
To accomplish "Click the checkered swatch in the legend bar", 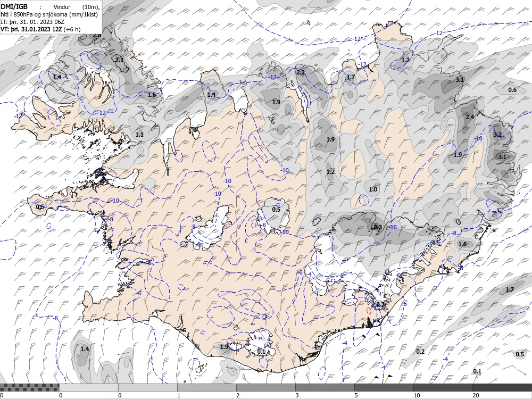I will point(29,387).
